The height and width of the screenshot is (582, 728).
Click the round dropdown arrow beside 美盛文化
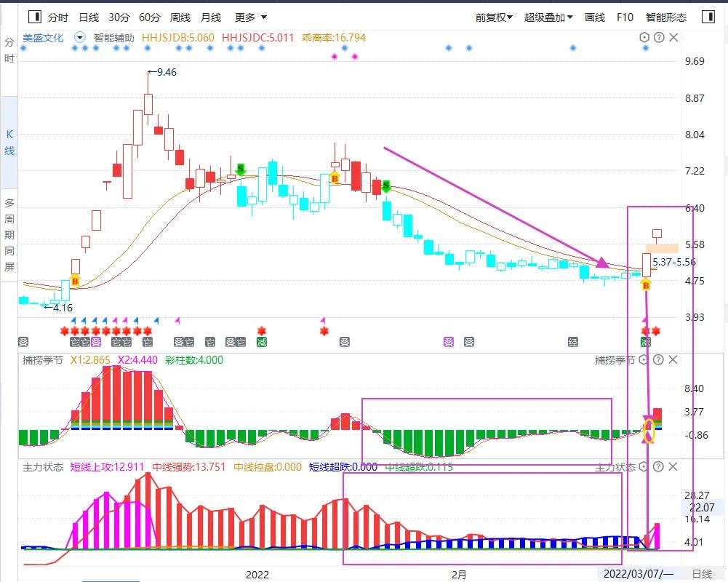79,37
